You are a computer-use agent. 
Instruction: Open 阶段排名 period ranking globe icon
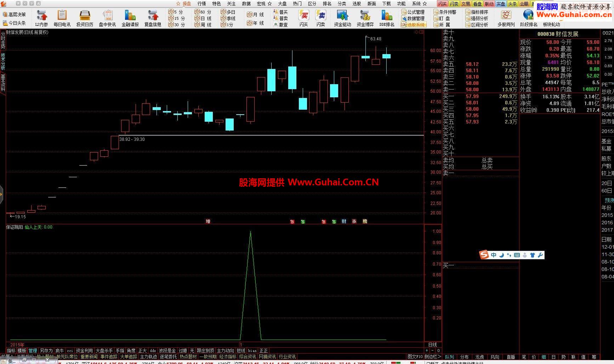coord(529,18)
